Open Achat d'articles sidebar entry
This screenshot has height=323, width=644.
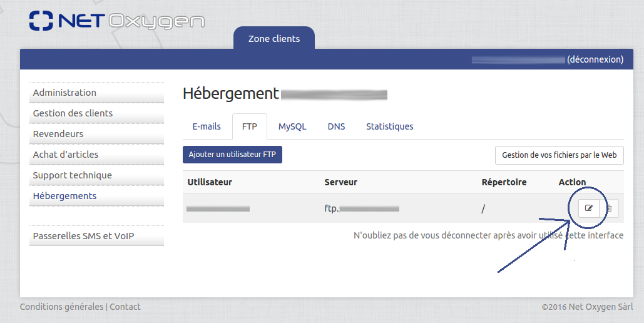(x=66, y=155)
